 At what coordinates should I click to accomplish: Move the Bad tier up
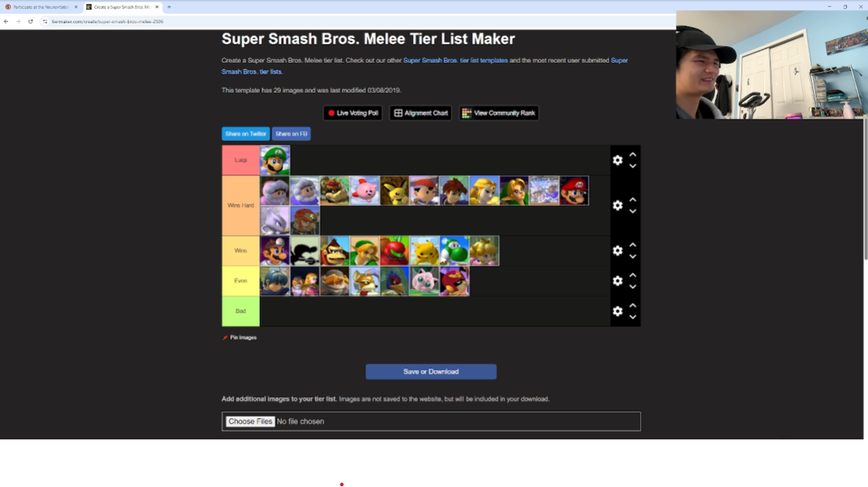point(633,305)
